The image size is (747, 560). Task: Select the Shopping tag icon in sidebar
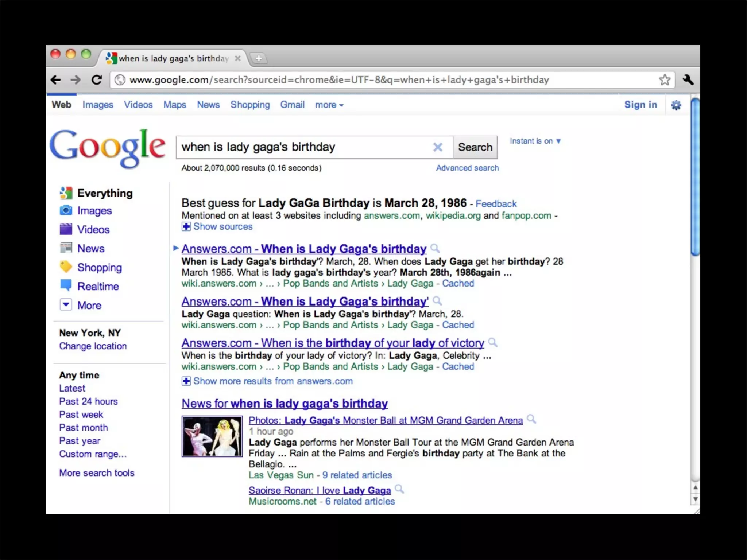click(66, 267)
